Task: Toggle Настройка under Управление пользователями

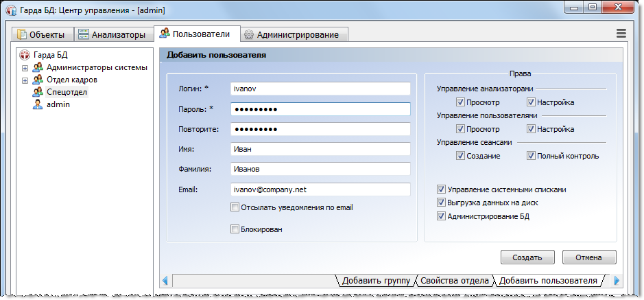Action: pos(531,129)
